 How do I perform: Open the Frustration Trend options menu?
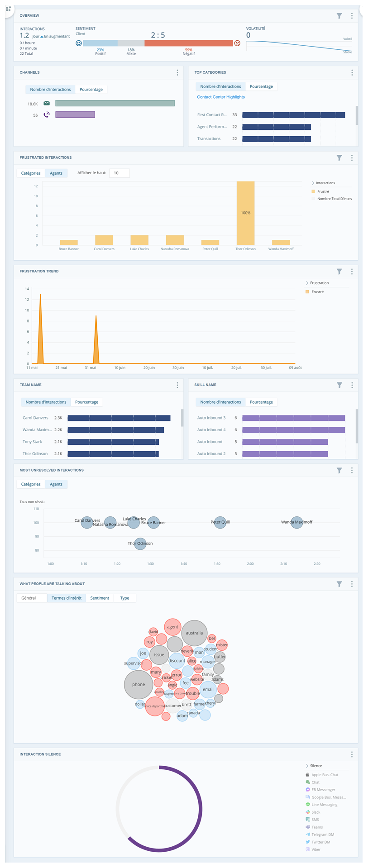click(352, 272)
